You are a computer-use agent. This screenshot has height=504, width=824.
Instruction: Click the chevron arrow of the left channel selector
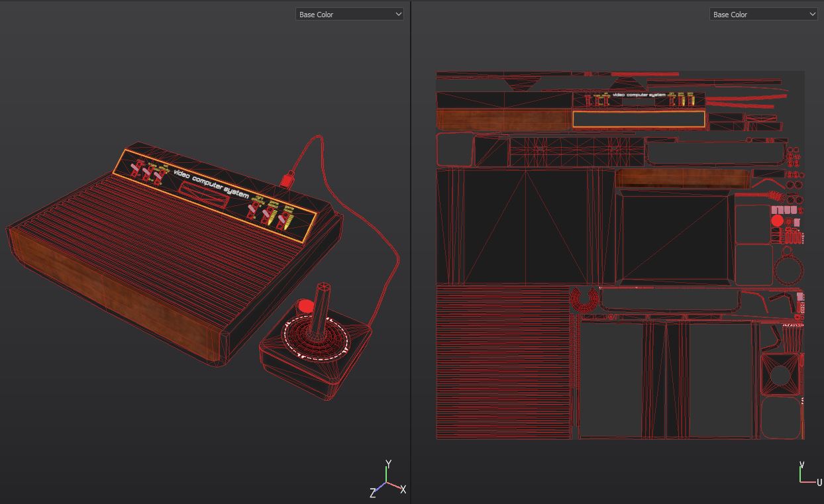pos(398,14)
